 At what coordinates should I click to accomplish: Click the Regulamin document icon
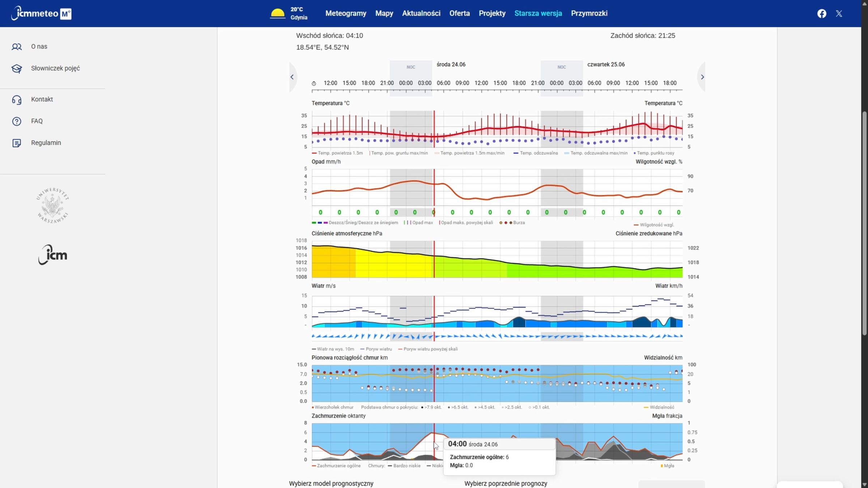tap(17, 143)
